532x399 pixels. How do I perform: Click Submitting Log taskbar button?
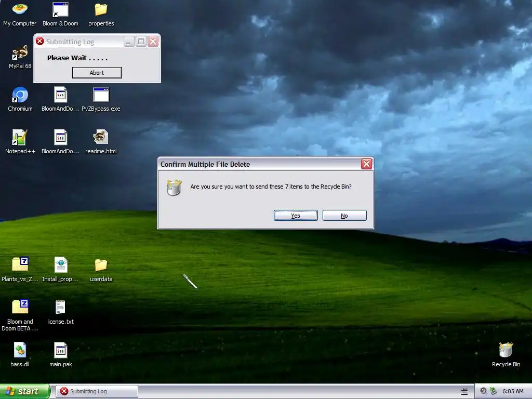tap(97, 391)
